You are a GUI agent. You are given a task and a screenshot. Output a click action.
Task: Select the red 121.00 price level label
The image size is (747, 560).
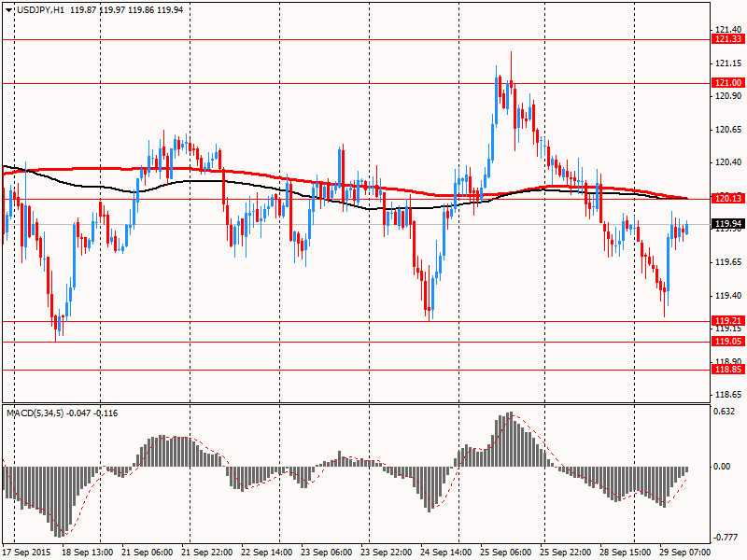pos(727,83)
